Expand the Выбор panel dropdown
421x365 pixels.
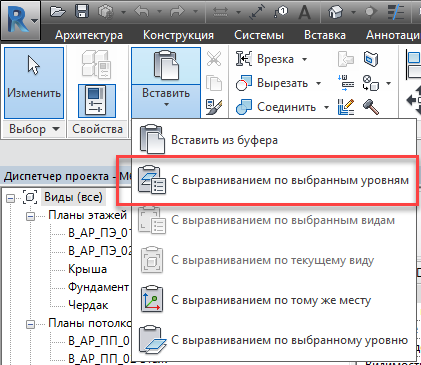56,129
